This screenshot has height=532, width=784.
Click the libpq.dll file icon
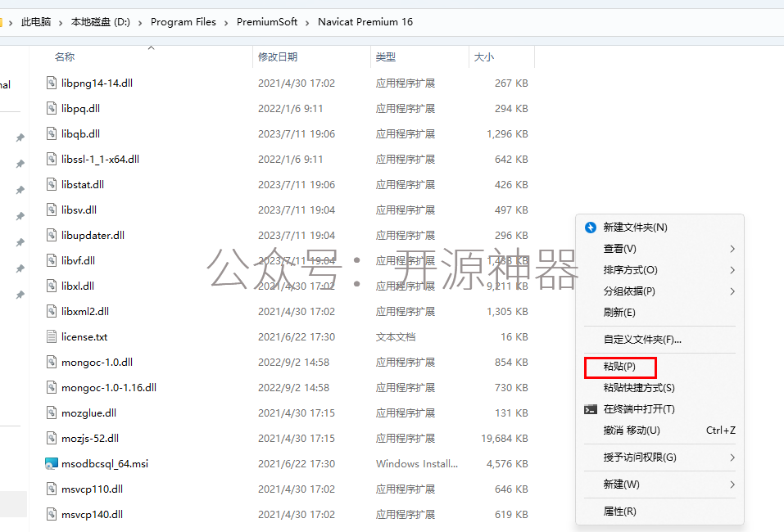[x=52, y=108]
